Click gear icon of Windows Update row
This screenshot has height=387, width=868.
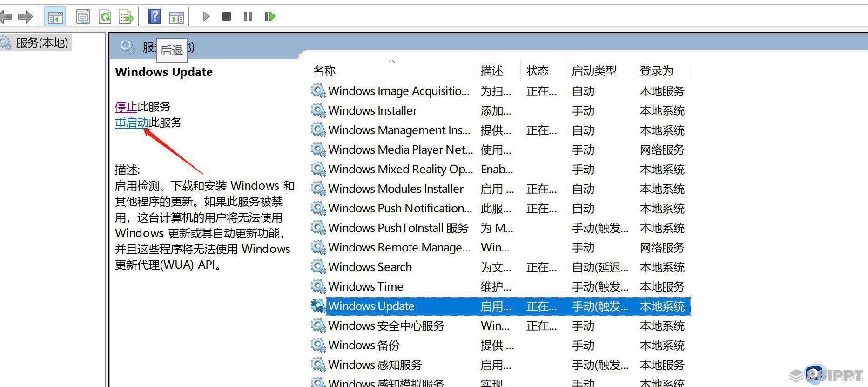click(x=318, y=306)
